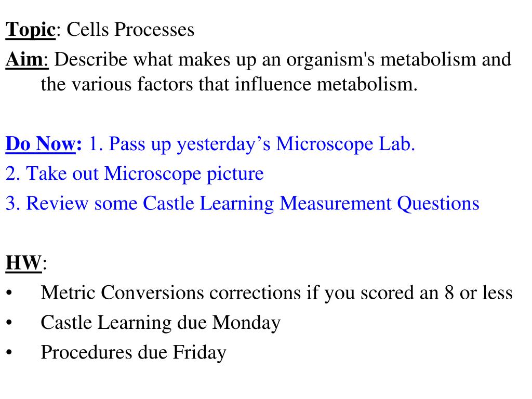Click the bullet before Procedures
This screenshot has width=532, height=399.
click(9, 352)
